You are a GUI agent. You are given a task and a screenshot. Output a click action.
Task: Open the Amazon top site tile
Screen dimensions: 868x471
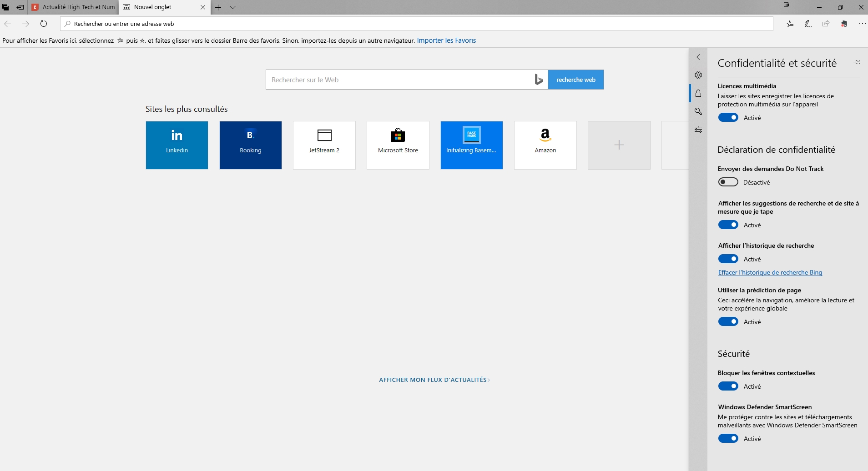pos(545,145)
